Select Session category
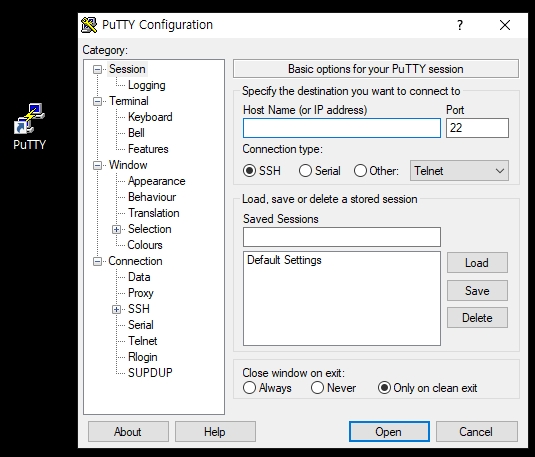 [x=127, y=69]
